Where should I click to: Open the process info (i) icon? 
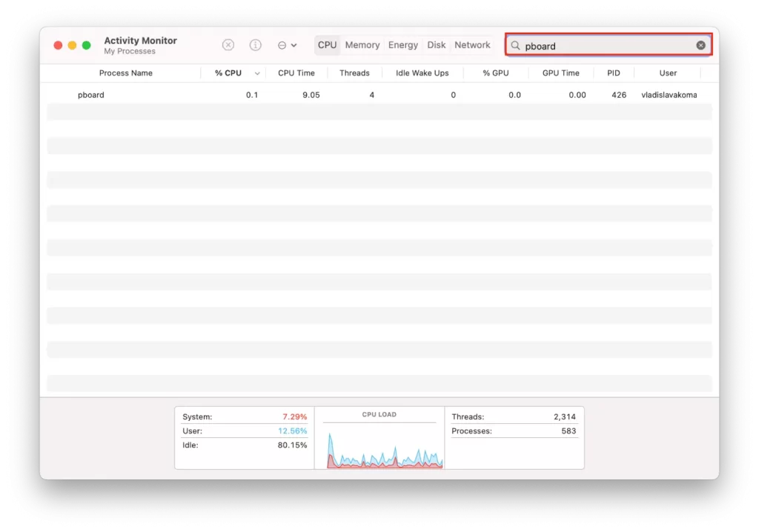(x=255, y=45)
